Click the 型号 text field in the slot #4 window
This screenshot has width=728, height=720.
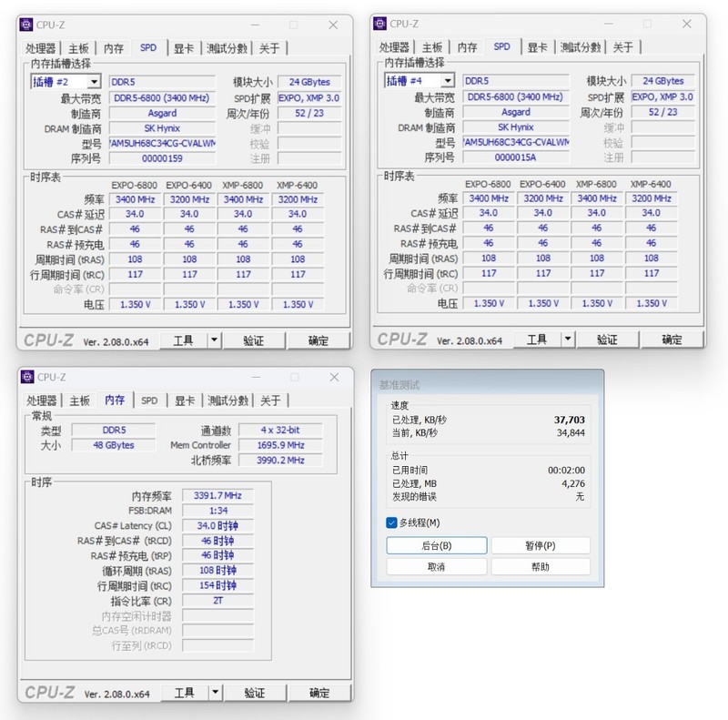tap(516, 143)
